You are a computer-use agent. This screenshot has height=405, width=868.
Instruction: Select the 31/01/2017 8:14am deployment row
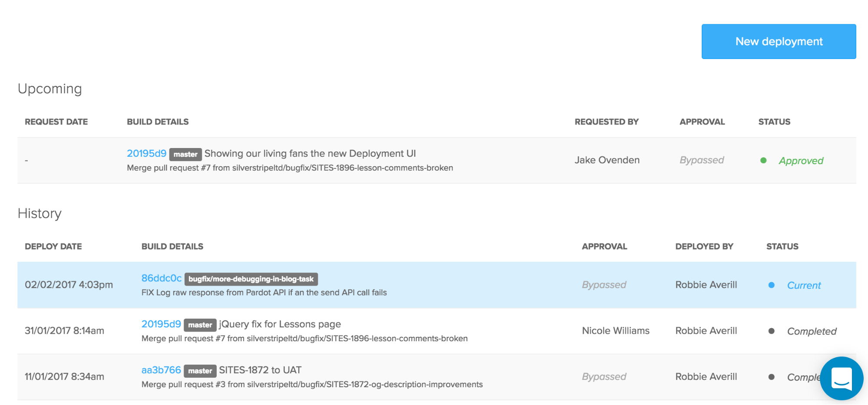[x=64, y=331]
